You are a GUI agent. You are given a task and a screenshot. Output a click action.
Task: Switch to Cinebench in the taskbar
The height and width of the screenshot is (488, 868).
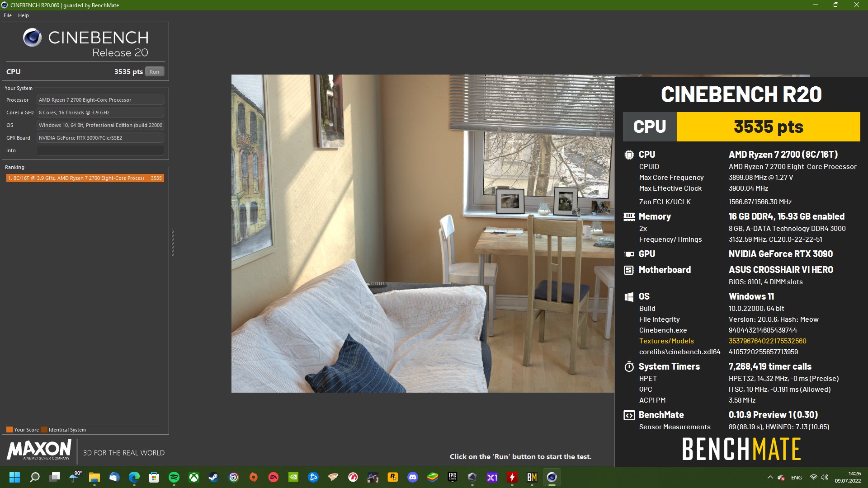pyautogui.click(x=552, y=477)
